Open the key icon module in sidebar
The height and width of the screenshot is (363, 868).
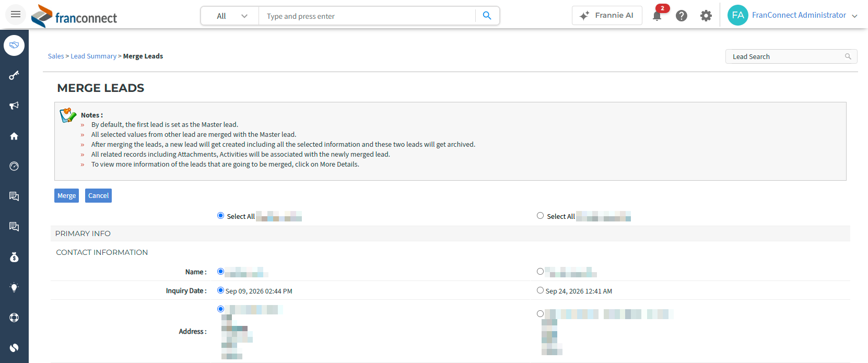point(14,75)
